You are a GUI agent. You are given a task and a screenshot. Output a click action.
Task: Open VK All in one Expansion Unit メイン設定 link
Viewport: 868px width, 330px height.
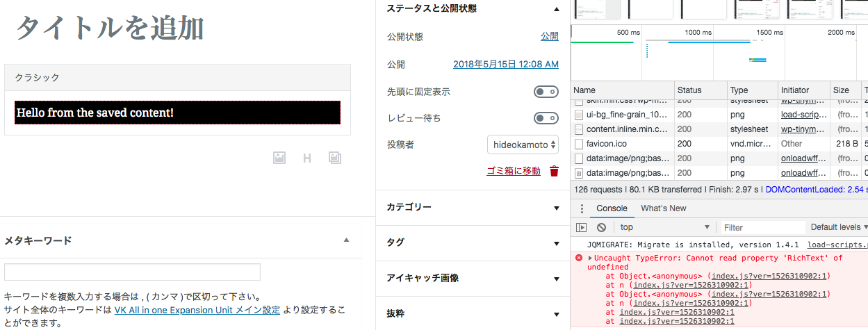tap(197, 310)
